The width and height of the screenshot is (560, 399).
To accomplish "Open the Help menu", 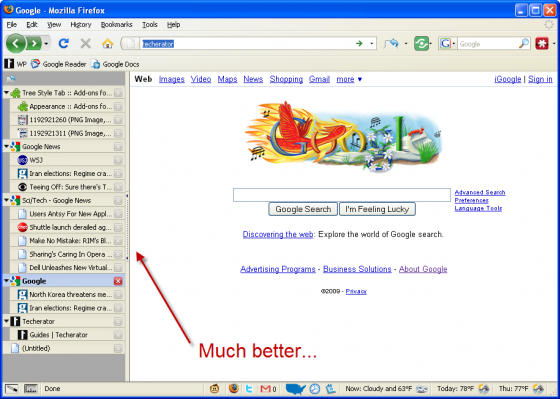I will pos(174,25).
